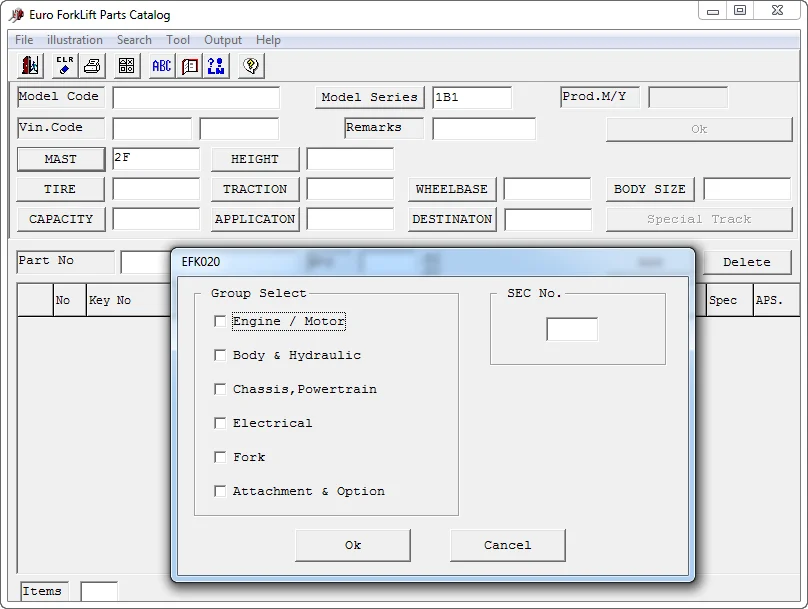Viewport: 808px width, 609px height.
Task: Tick the Fork group checkbox
Action: [x=220, y=458]
